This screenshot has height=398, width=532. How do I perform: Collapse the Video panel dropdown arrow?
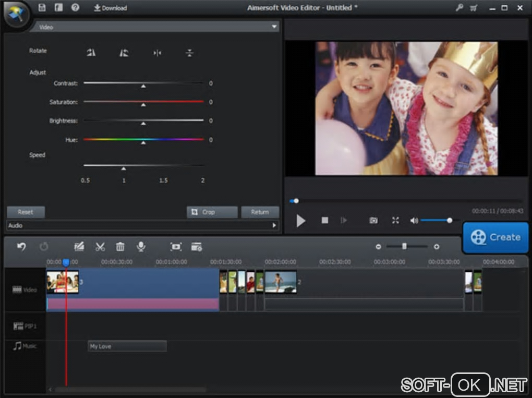pyautogui.click(x=274, y=27)
